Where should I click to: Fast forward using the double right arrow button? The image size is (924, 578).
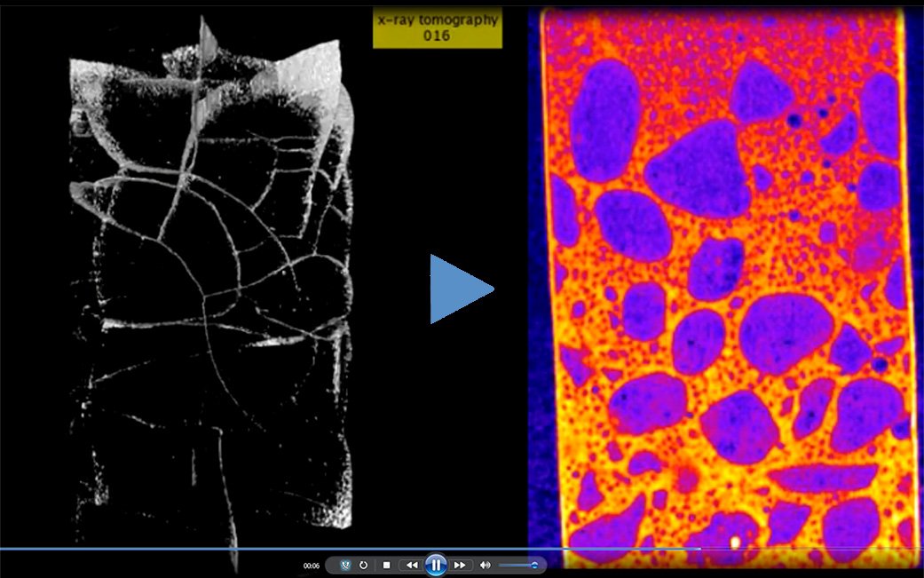pos(460,565)
